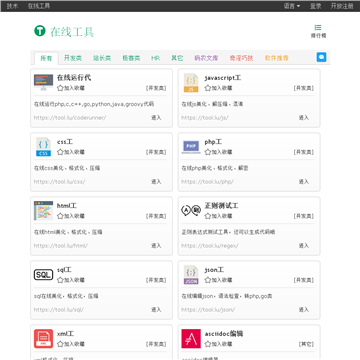Open the https://tool.lu/js/ link

(x=205, y=117)
